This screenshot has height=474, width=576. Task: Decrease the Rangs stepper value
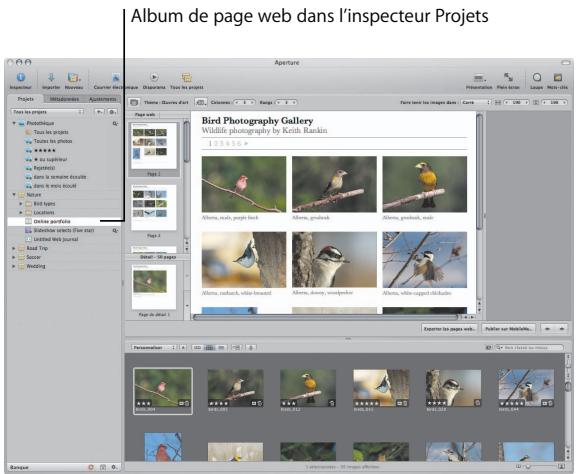pyautogui.click(x=279, y=103)
